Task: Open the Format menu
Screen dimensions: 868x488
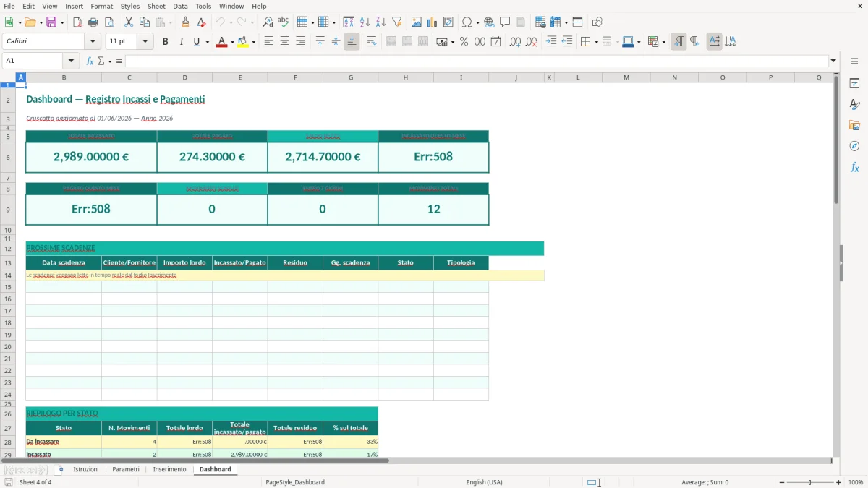Action: 101,6
